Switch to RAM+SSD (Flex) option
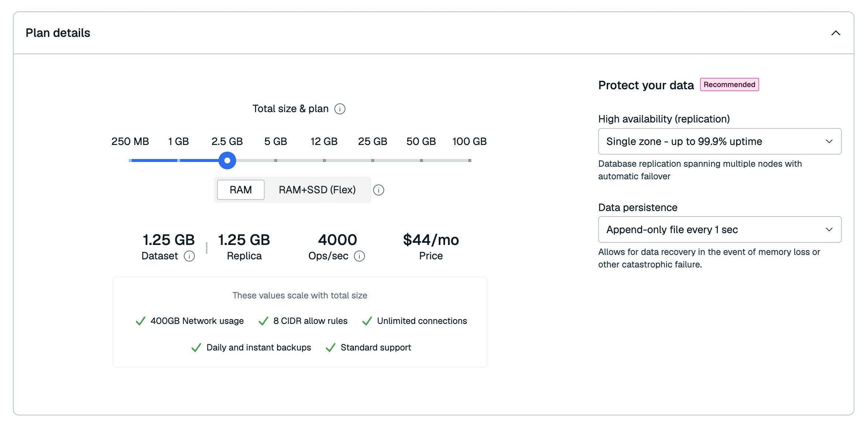Viewport: 868px width, 425px height. [x=317, y=190]
